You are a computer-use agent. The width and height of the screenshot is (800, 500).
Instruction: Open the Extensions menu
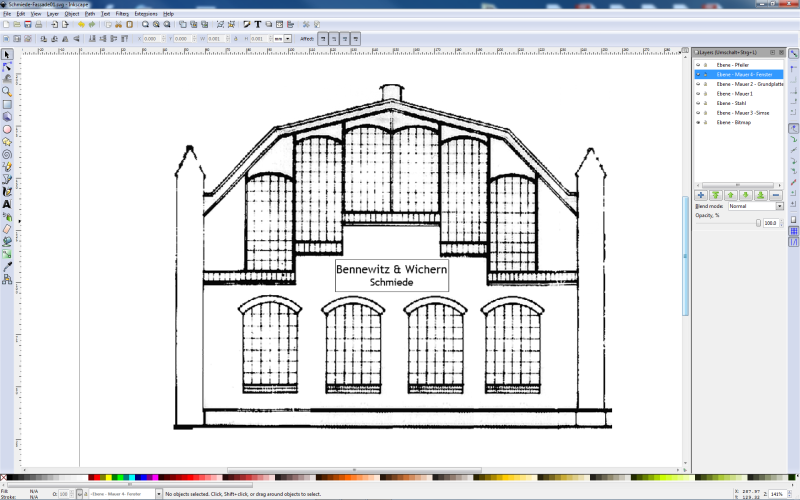pyautogui.click(x=146, y=14)
